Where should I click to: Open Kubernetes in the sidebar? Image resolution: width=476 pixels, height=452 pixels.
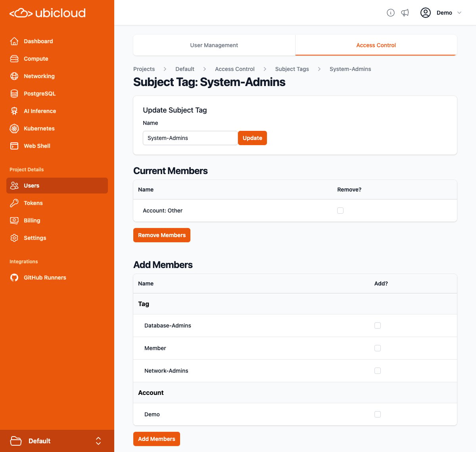click(x=57, y=128)
